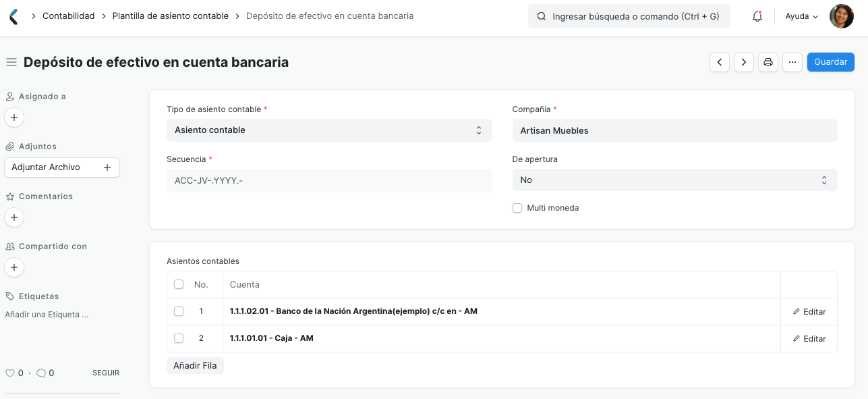Screen dimensions: 868x399
Task: Click the Compañía field Artisan Muebles
Action: (x=674, y=131)
